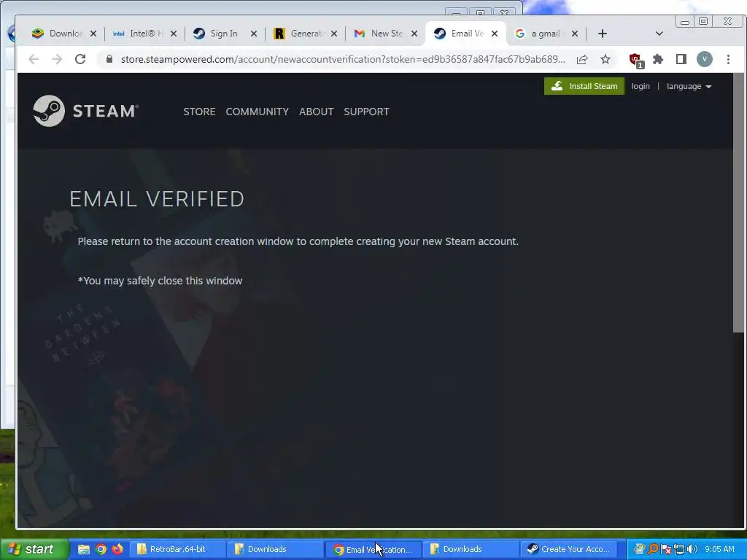Bookmark this page with the star icon
Image resolution: width=747 pixels, height=560 pixels.
pos(605,59)
